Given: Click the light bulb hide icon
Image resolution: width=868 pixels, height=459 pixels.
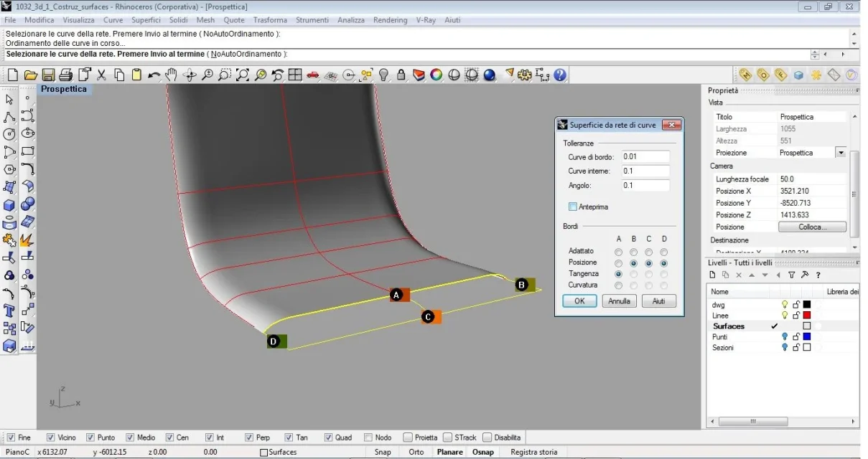Looking at the screenshot, I should click(384, 75).
